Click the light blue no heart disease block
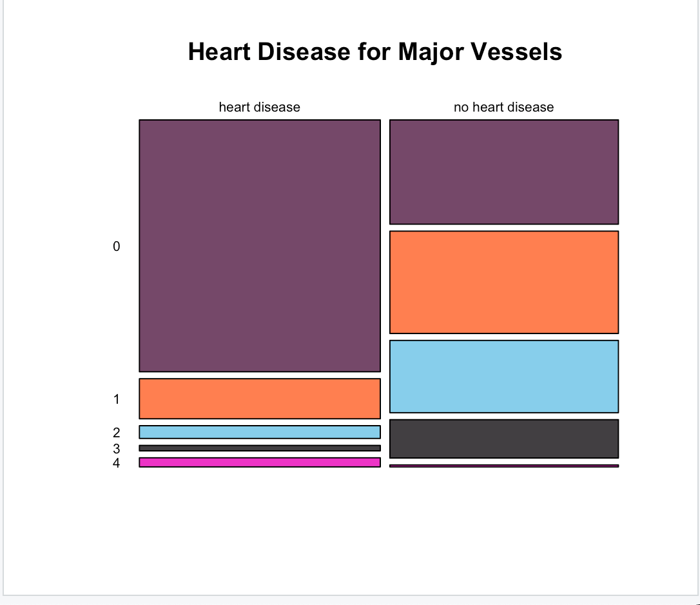 click(504, 377)
